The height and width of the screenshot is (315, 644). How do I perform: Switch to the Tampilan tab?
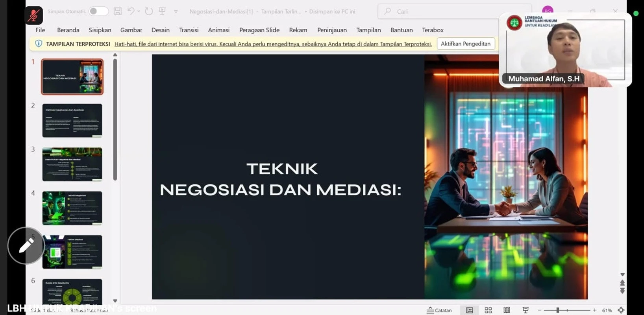368,30
